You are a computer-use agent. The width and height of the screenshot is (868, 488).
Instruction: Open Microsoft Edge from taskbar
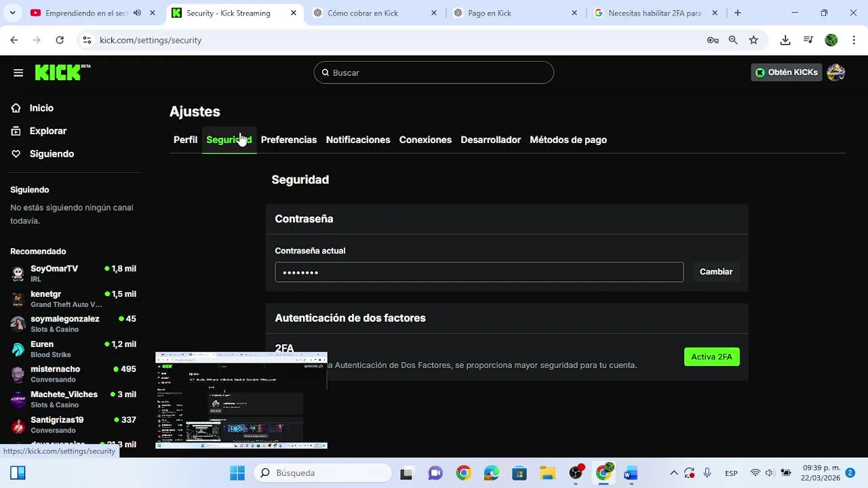pos(492,473)
